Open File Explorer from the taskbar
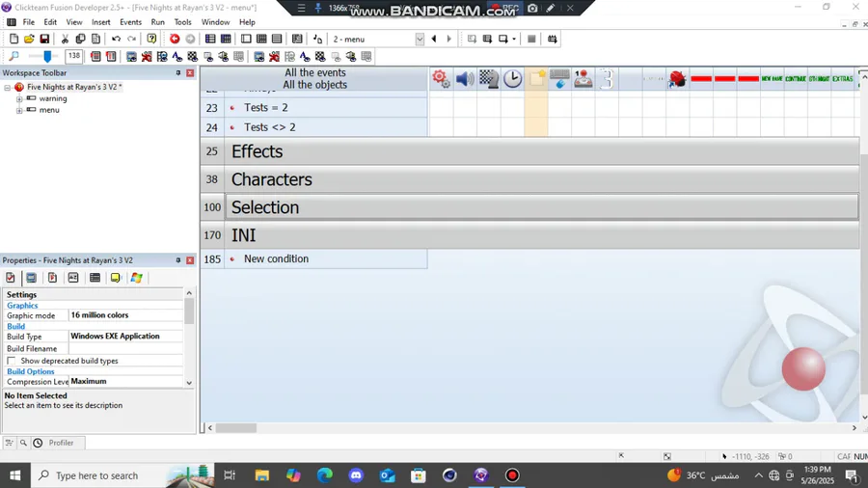The width and height of the screenshot is (868, 488). coord(261,475)
